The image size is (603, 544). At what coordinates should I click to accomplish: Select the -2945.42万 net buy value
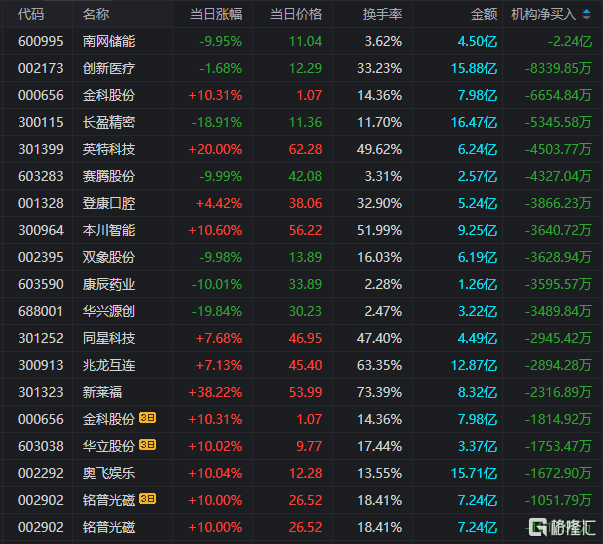coord(558,338)
